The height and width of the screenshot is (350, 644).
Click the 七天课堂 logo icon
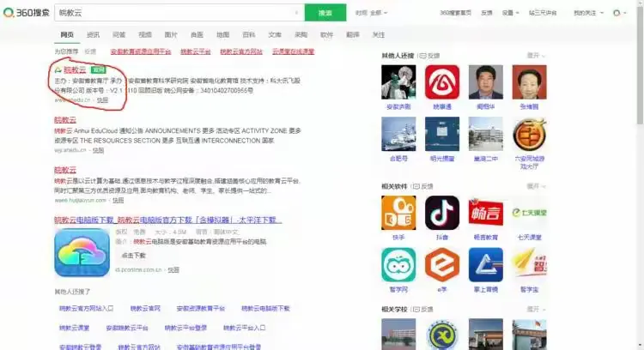530,213
